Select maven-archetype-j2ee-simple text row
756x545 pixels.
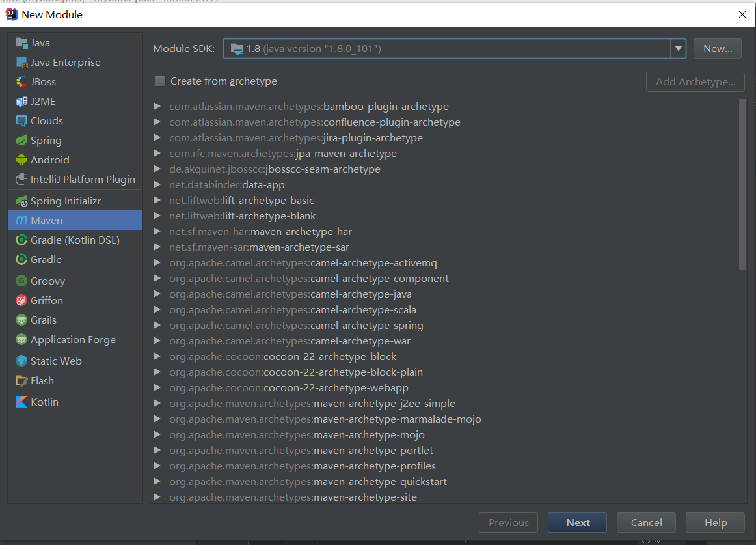tap(312, 403)
